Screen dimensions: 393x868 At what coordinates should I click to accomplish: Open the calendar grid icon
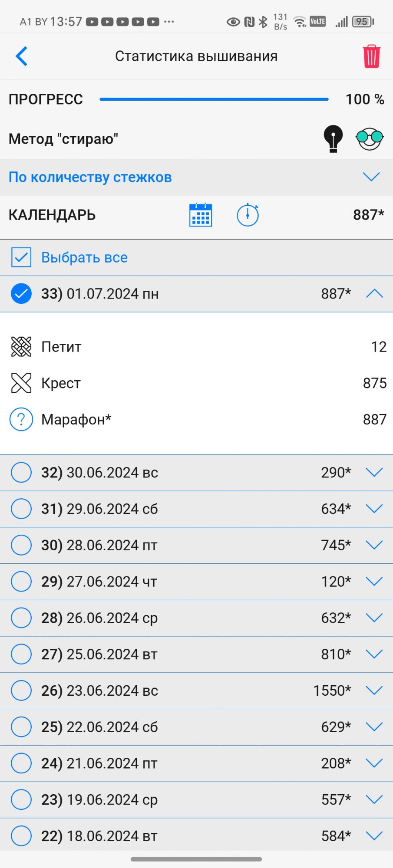[x=201, y=215]
